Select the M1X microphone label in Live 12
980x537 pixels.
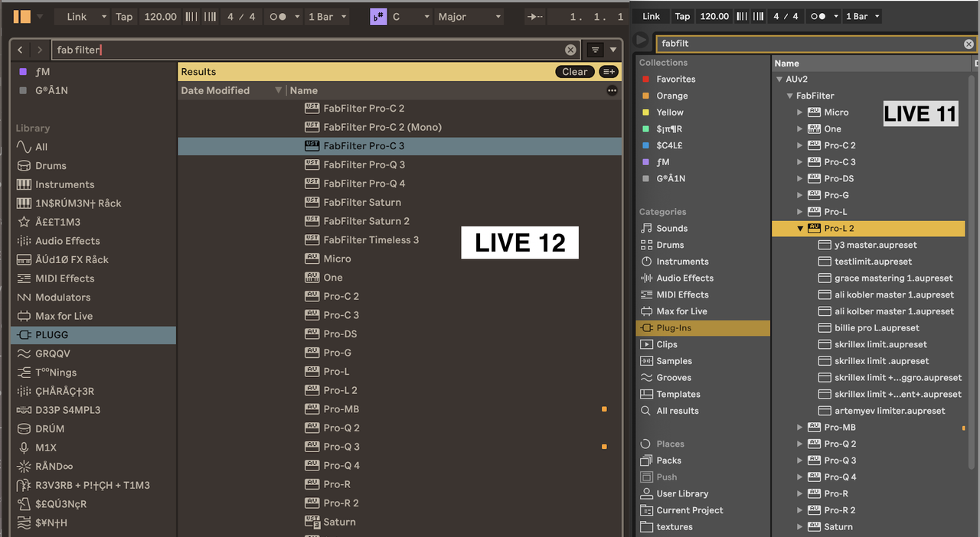coord(46,447)
